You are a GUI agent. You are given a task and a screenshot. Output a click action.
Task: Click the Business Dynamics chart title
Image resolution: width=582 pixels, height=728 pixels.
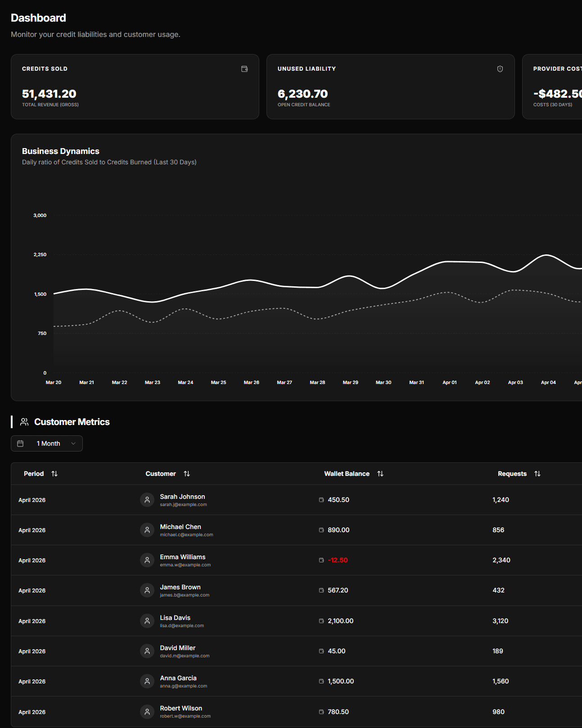pos(61,151)
